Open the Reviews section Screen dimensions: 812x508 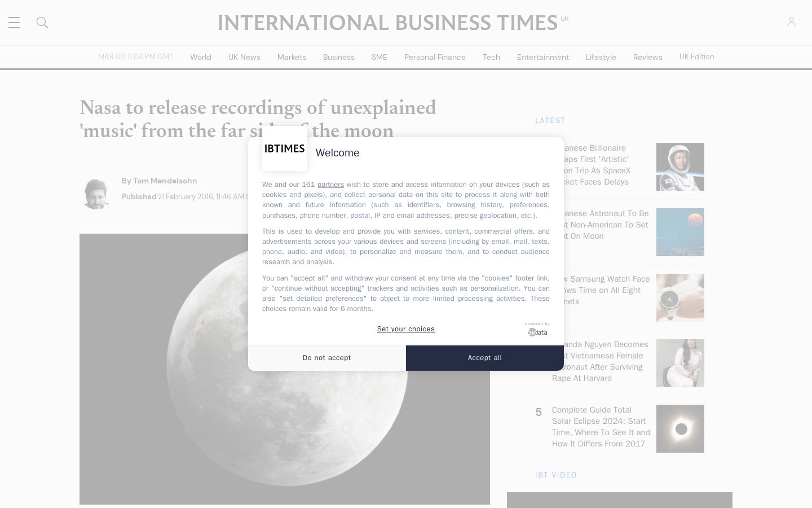pos(648,57)
